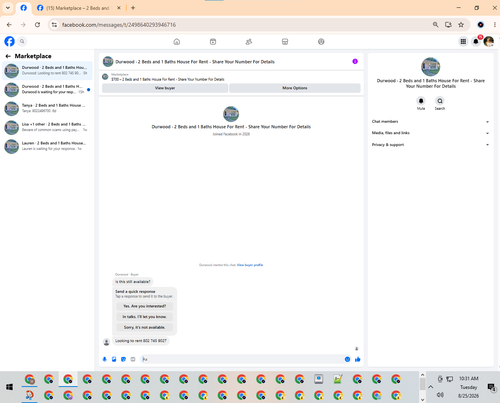Send a thumbs-up like
The height and width of the screenshot is (403, 500).
coord(358,359)
